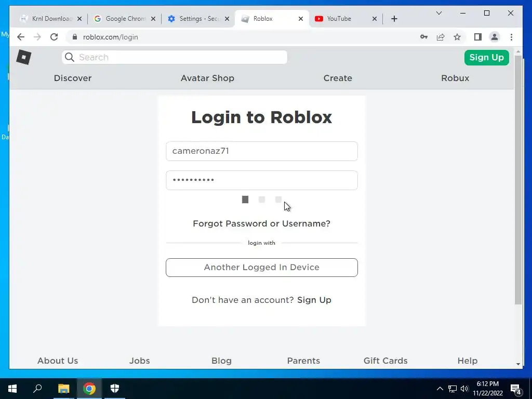
Task: Click the page vertical scrollbar
Action: click(518, 180)
